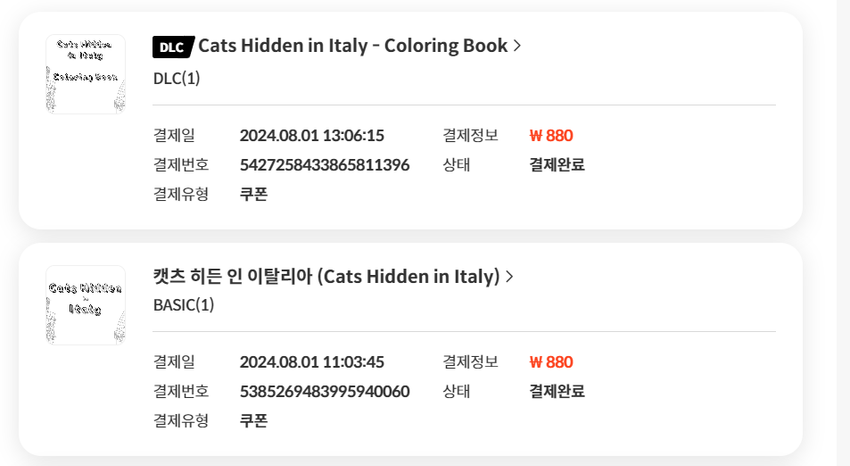
Task: Open the Cats Hidden in Italy - Coloring Book link
Action: pyautogui.click(x=353, y=46)
